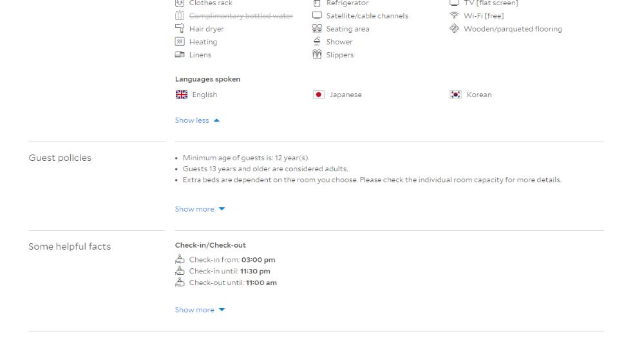Click the Japanese flag icon

(318, 95)
